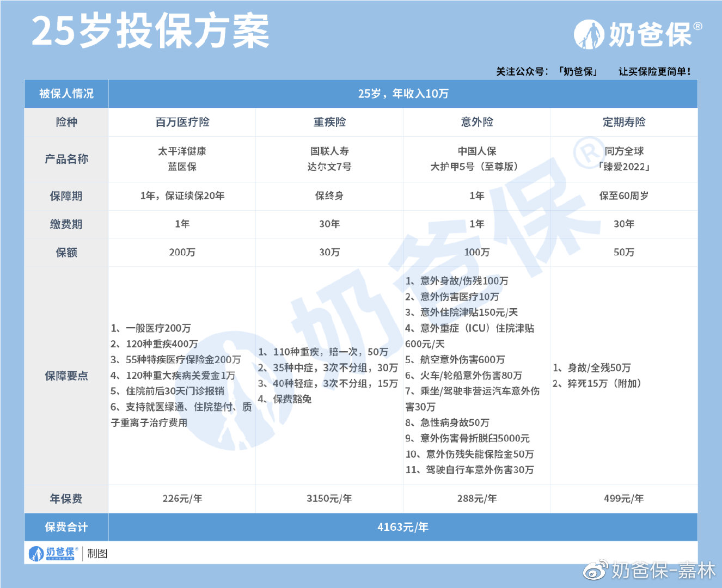Select 30万 in the 保额 row

(x=329, y=253)
